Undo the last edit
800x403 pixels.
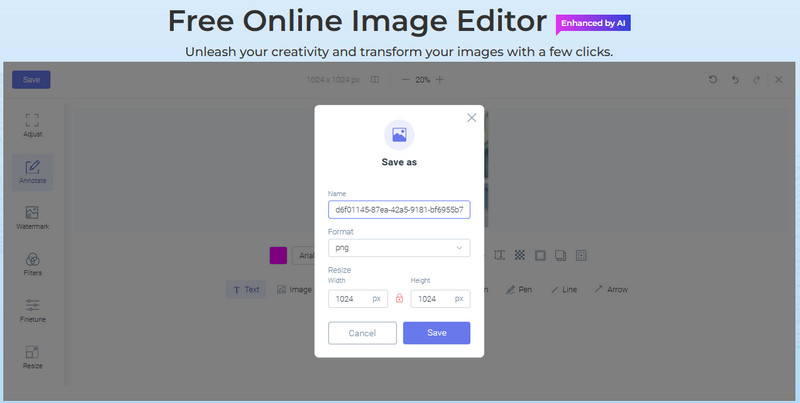pos(735,80)
